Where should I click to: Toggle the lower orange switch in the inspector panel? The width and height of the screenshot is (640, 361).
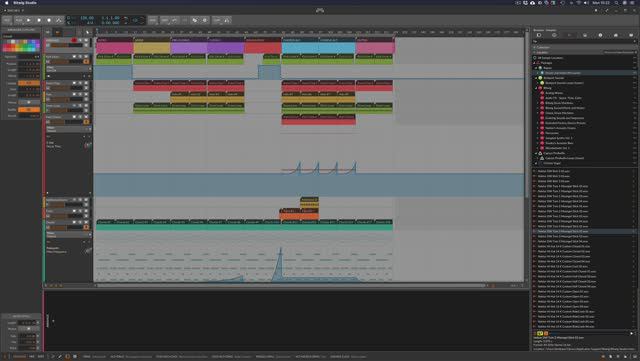[x=29, y=110]
